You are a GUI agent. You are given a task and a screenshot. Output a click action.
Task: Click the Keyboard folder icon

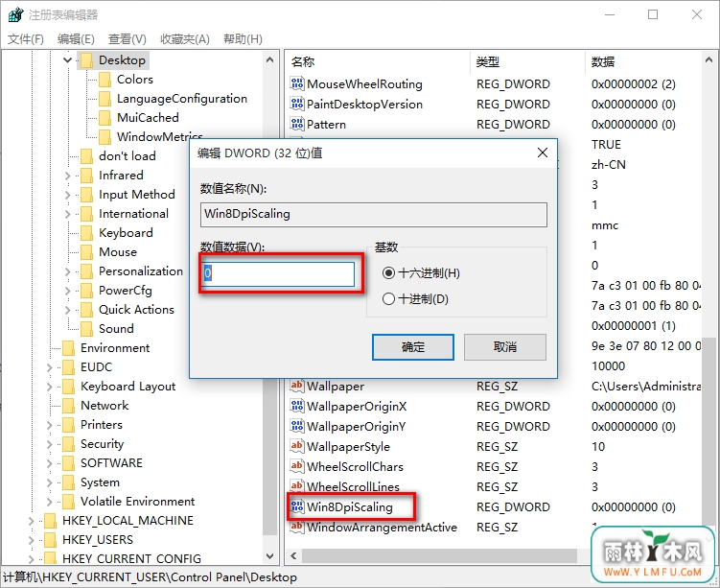(x=87, y=233)
